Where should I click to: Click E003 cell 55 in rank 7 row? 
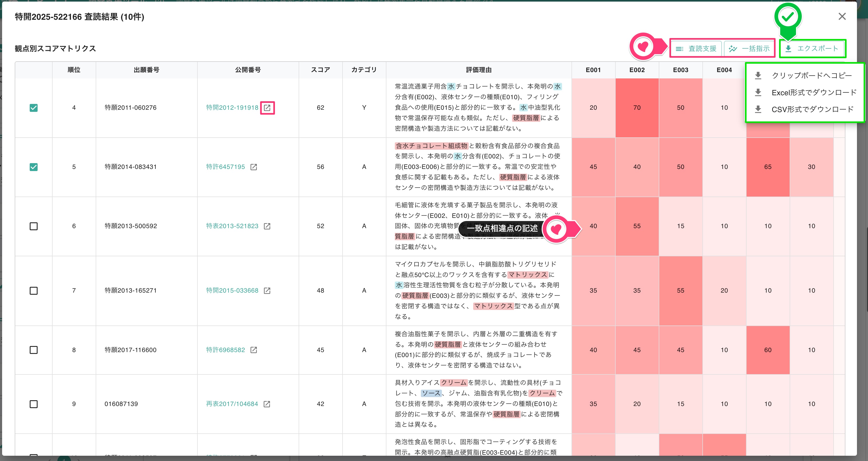coord(681,291)
